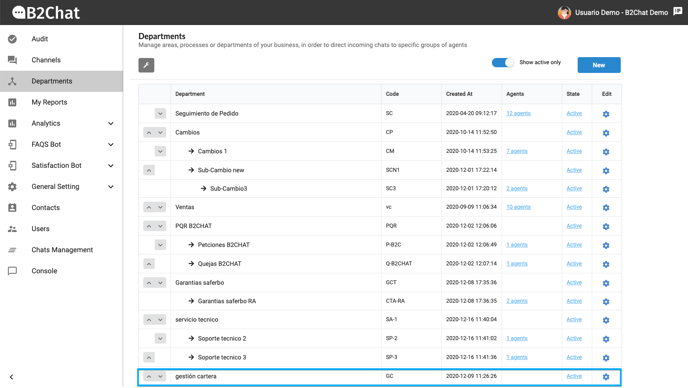The image size is (688, 388).
Task: Edit Soporte tecnico 2 via gear icon
Action: pos(606,339)
